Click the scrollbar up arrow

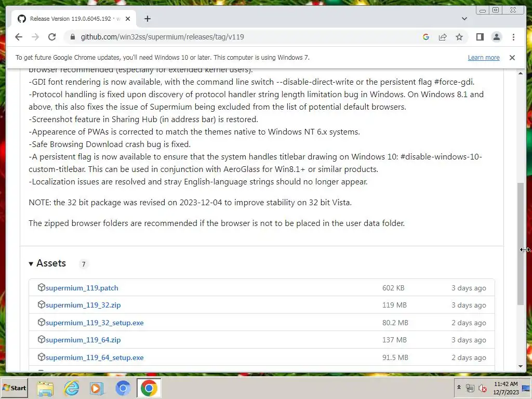click(x=521, y=73)
